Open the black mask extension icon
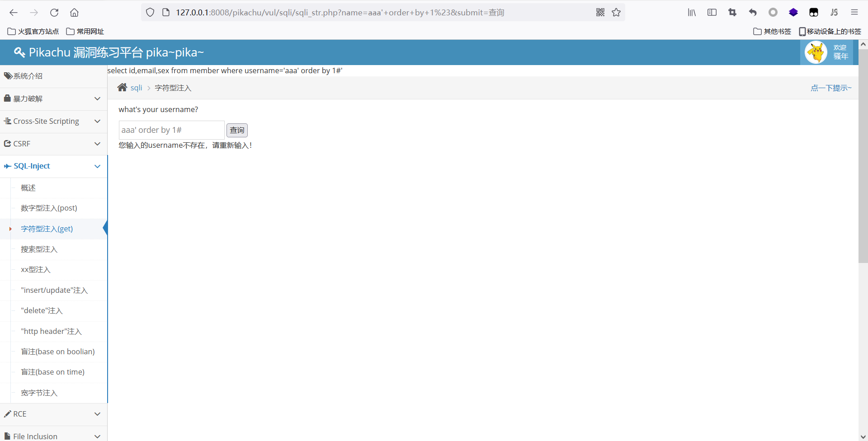The image size is (868, 441). click(x=814, y=13)
